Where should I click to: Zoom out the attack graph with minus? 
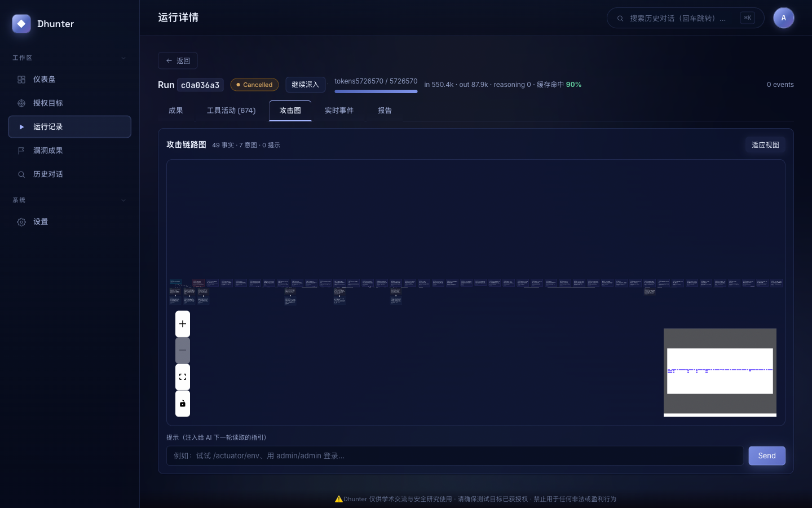point(183,351)
